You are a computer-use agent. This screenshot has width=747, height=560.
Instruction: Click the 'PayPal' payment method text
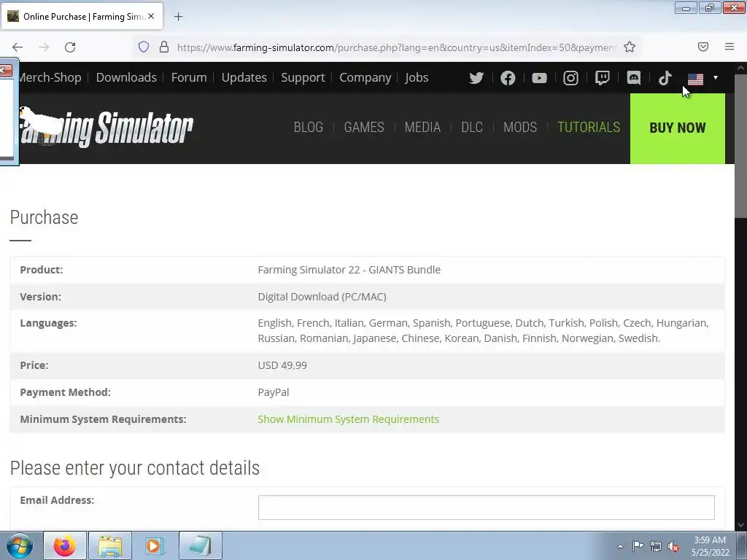point(274,392)
